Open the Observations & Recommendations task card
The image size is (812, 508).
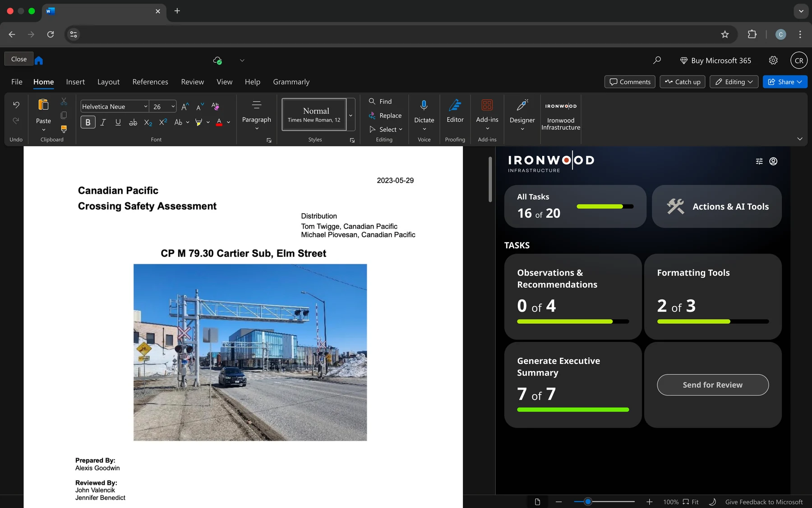click(x=573, y=297)
